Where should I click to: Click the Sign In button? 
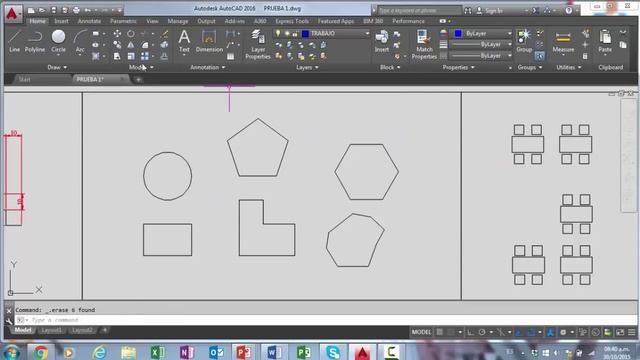click(x=490, y=11)
